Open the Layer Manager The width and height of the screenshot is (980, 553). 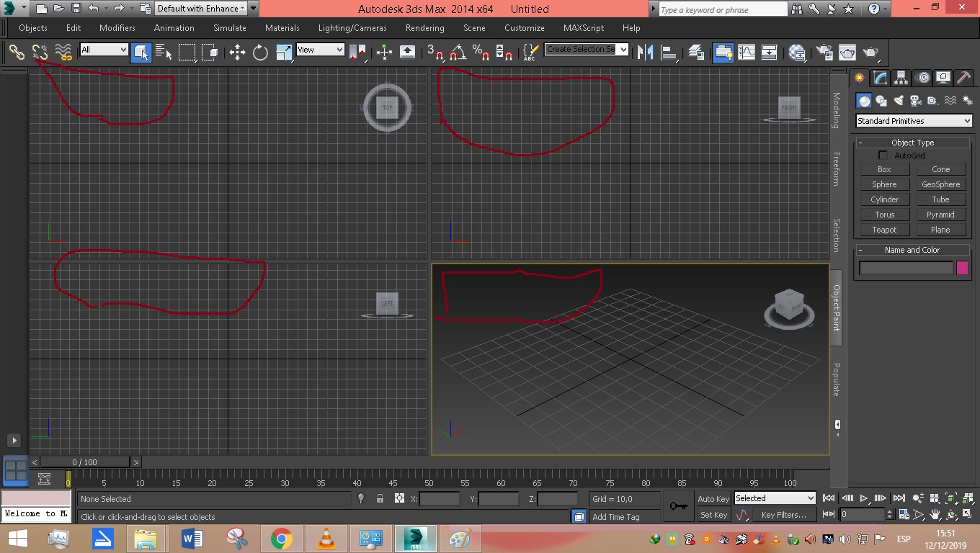click(x=696, y=52)
